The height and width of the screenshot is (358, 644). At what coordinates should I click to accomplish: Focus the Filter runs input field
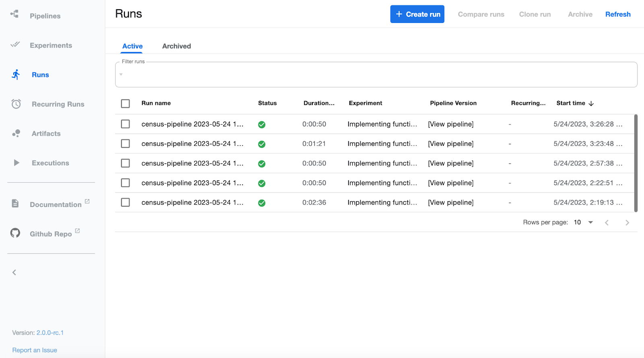click(x=376, y=75)
